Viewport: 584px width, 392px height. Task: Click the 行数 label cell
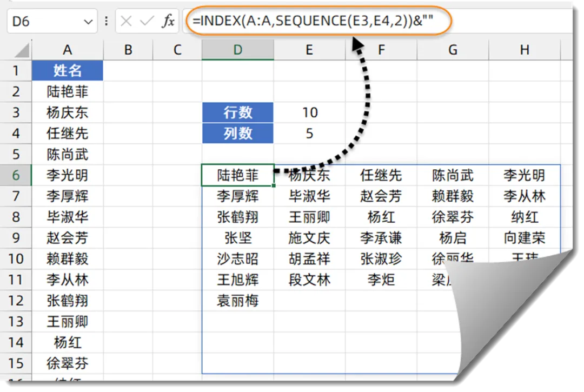click(x=237, y=112)
